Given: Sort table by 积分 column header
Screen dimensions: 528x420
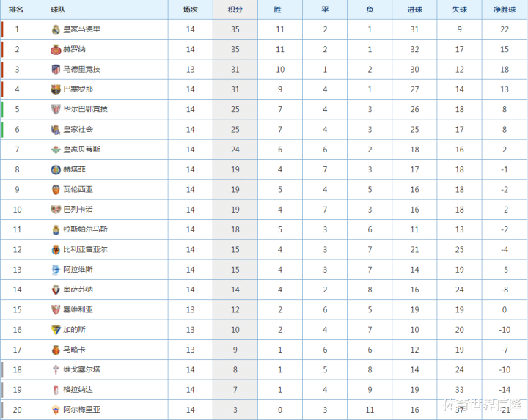Looking at the screenshot, I should click(235, 10).
